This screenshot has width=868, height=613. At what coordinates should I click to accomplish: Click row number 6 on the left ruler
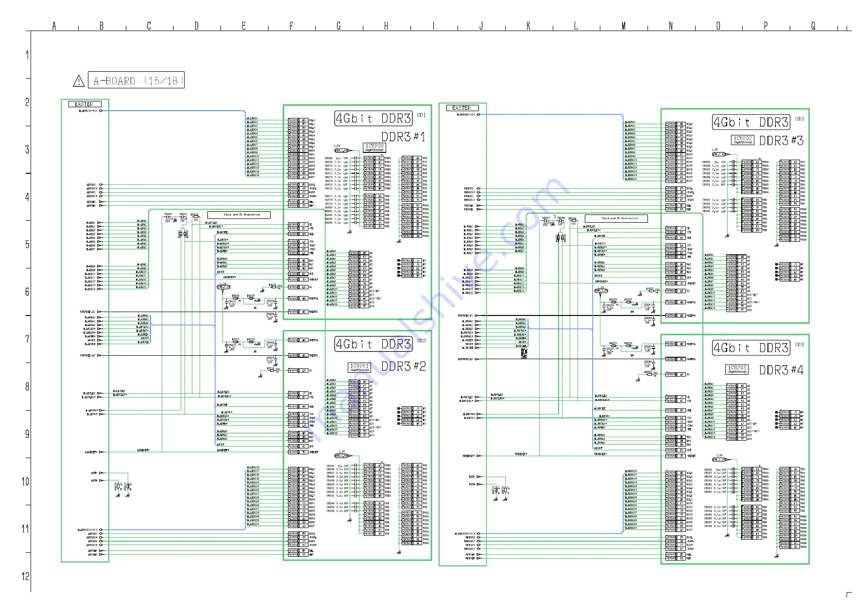(27, 292)
